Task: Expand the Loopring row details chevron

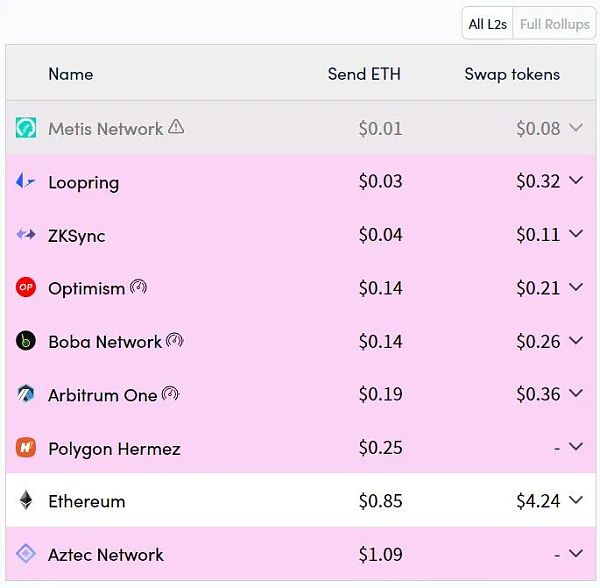Action: pos(575,181)
